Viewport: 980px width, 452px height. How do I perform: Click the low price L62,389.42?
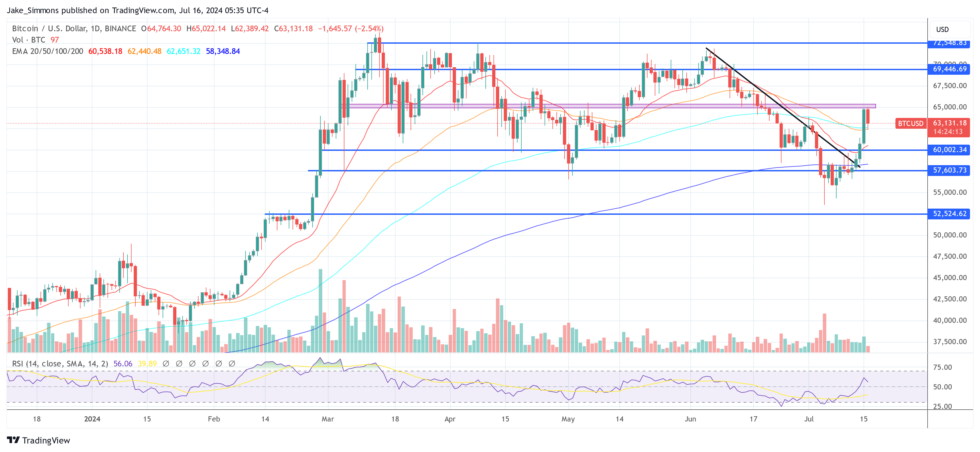click(250, 29)
